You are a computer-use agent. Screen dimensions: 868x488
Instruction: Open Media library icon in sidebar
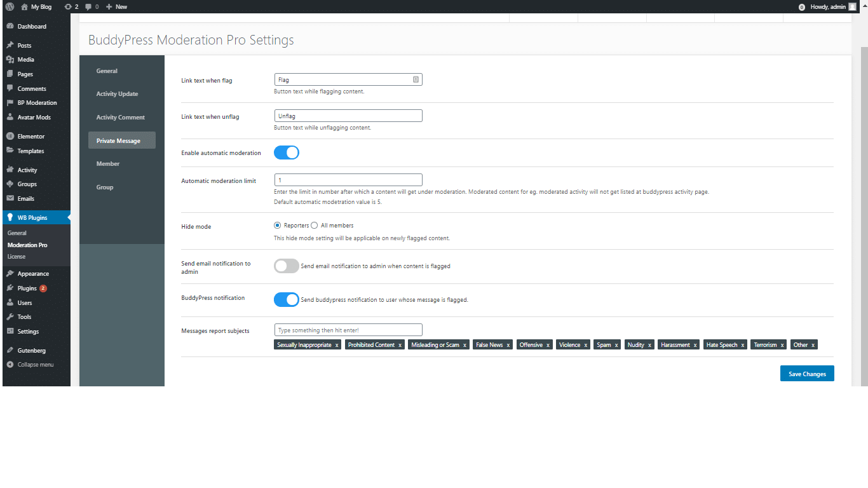point(10,60)
